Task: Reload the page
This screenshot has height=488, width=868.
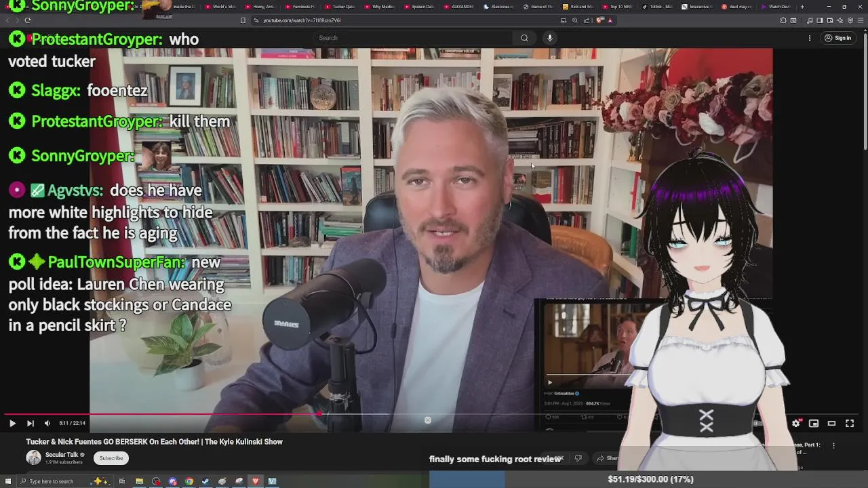Action: click(27, 20)
